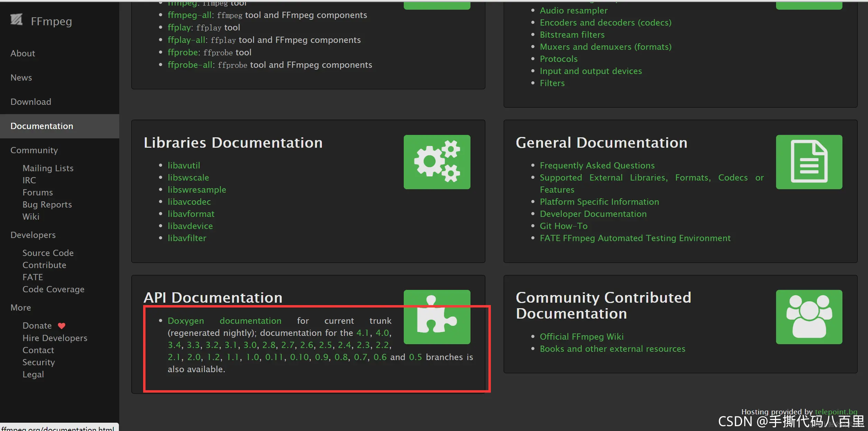Image resolution: width=868 pixels, height=431 pixels.
Task: Open the About page in sidebar
Action: click(x=23, y=53)
